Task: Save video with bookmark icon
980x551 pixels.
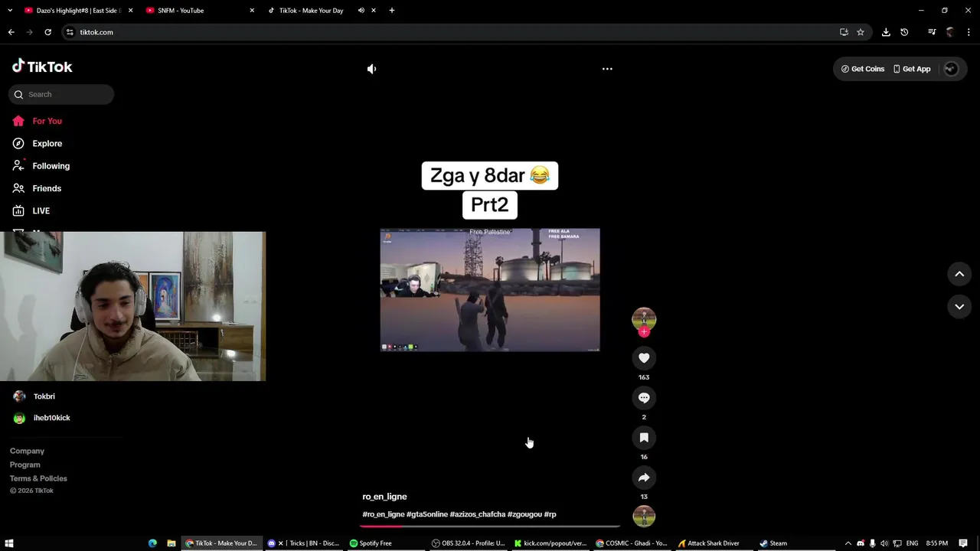Action: 644,438
